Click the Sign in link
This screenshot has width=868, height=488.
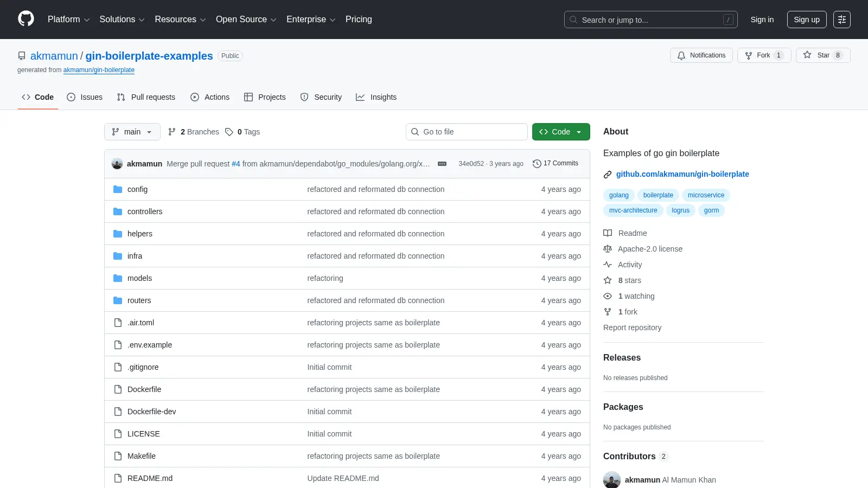click(762, 20)
